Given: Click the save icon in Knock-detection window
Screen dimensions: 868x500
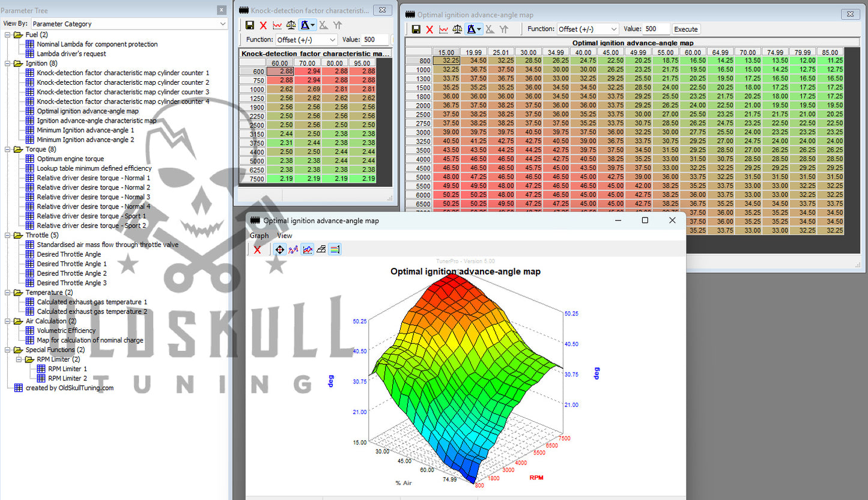Looking at the screenshot, I should (249, 25).
